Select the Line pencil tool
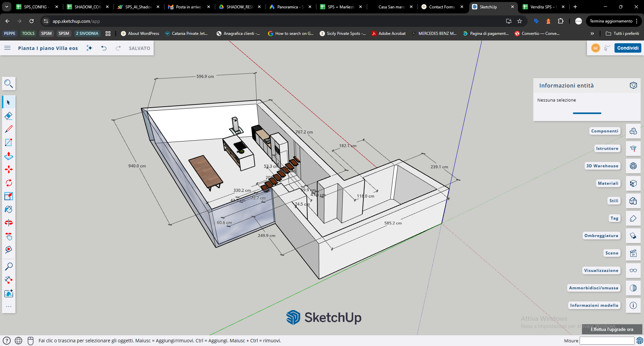The image size is (644, 346). tap(9, 129)
